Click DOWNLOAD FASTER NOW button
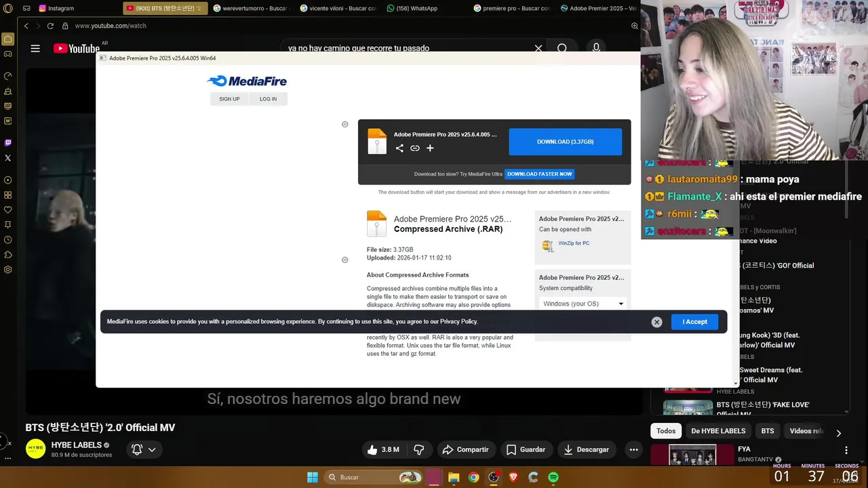The image size is (868, 488). click(540, 174)
